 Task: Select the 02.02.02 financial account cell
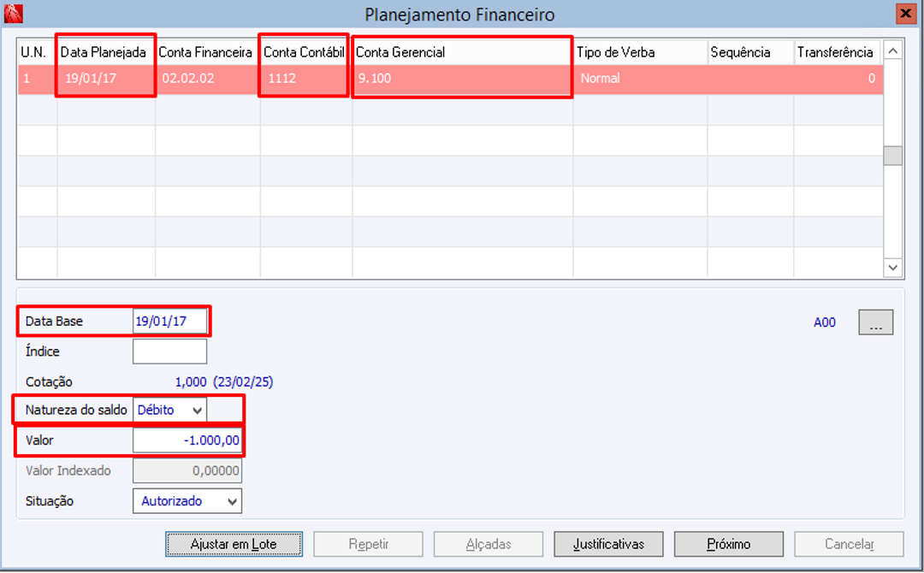(x=207, y=79)
